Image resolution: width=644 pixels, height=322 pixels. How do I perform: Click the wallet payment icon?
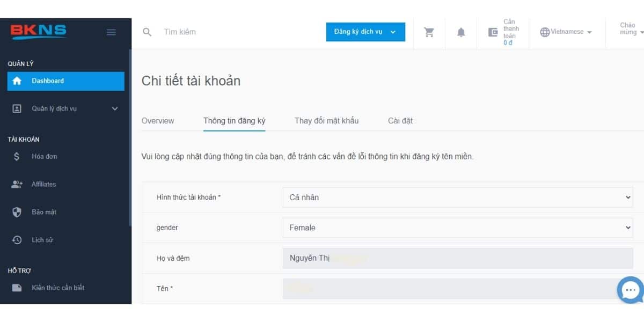coord(493,32)
